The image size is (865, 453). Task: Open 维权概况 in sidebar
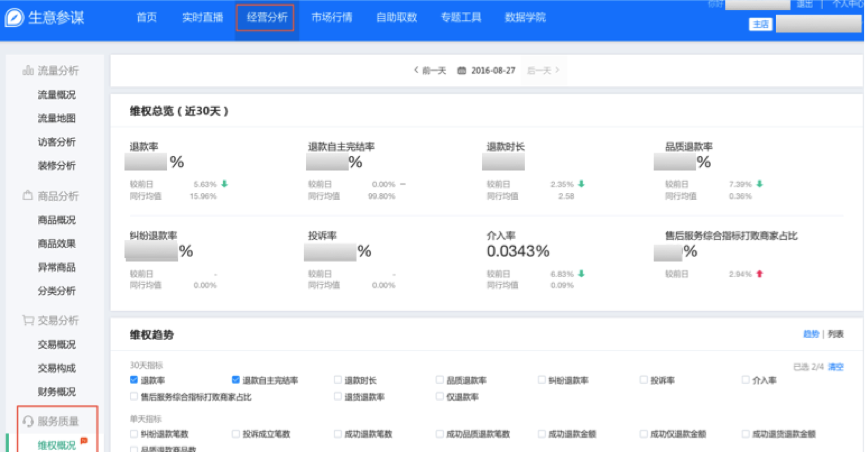coord(56,445)
